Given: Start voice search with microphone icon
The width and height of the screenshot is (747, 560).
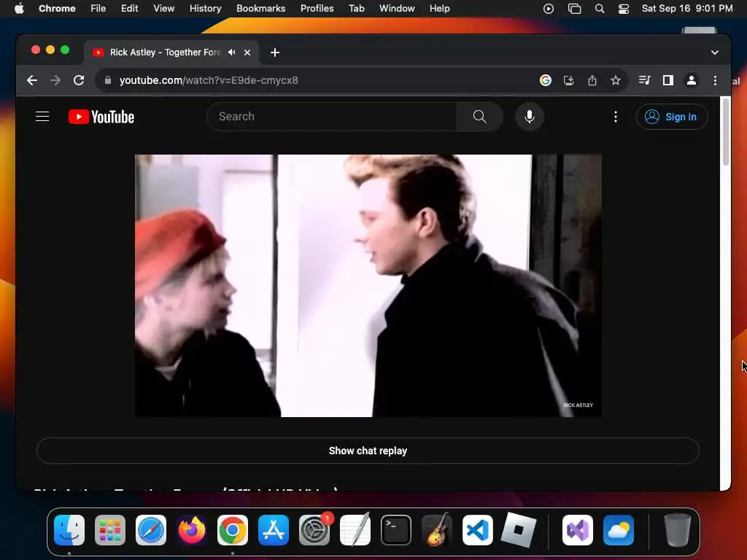Looking at the screenshot, I should 530,117.
